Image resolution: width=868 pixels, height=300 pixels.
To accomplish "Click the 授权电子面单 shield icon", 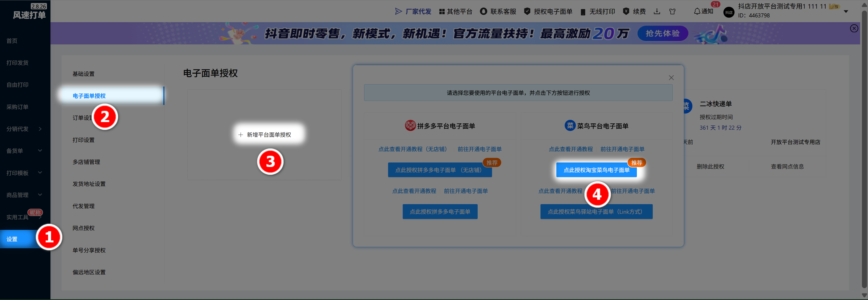I will pos(527,11).
